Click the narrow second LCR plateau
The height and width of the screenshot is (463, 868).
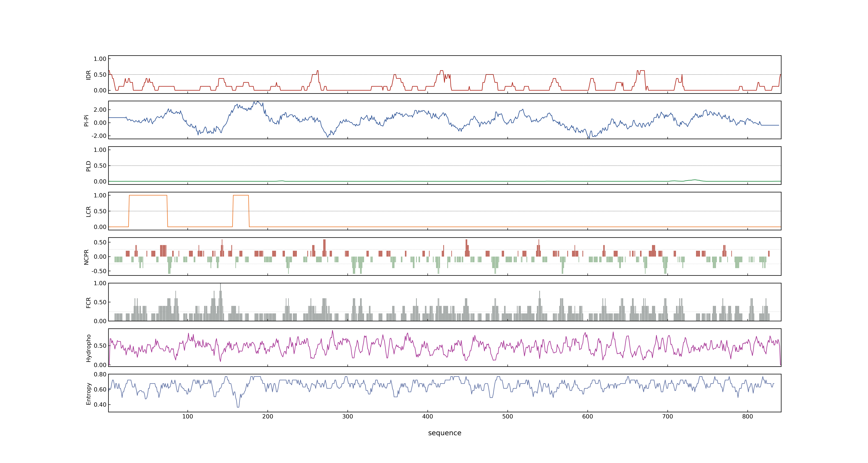pos(241,195)
